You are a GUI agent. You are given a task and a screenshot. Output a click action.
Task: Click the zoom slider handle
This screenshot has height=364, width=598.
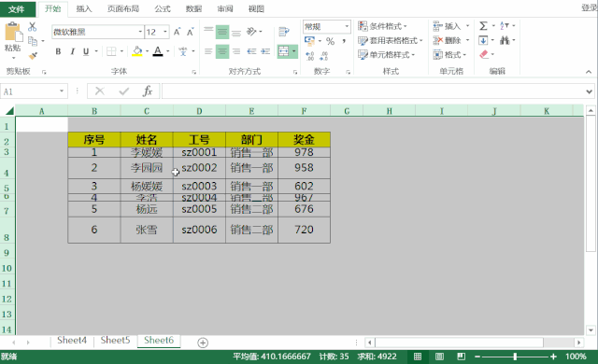pyautogui.click(x=515, y=357)
